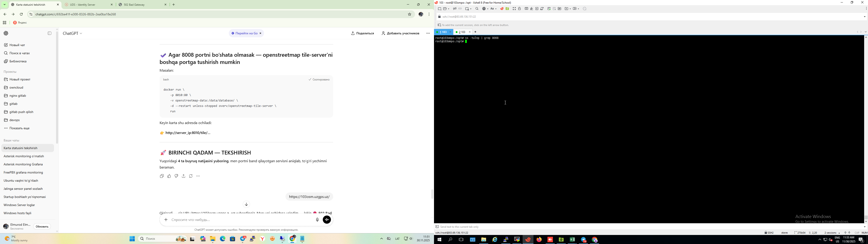Toggle the ChatGPT sidebar collapsed state
868x244 pixels.
(x=50, y=33)
